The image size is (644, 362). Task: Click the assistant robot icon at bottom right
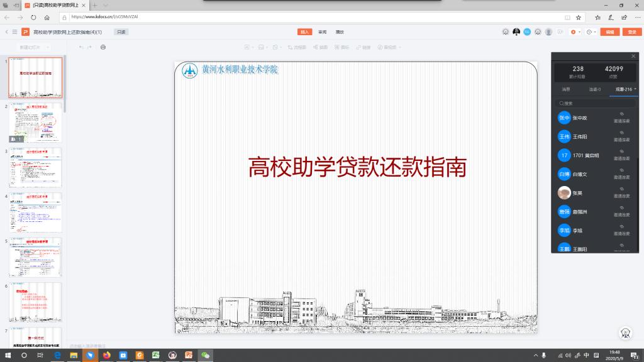coord(626,333)
